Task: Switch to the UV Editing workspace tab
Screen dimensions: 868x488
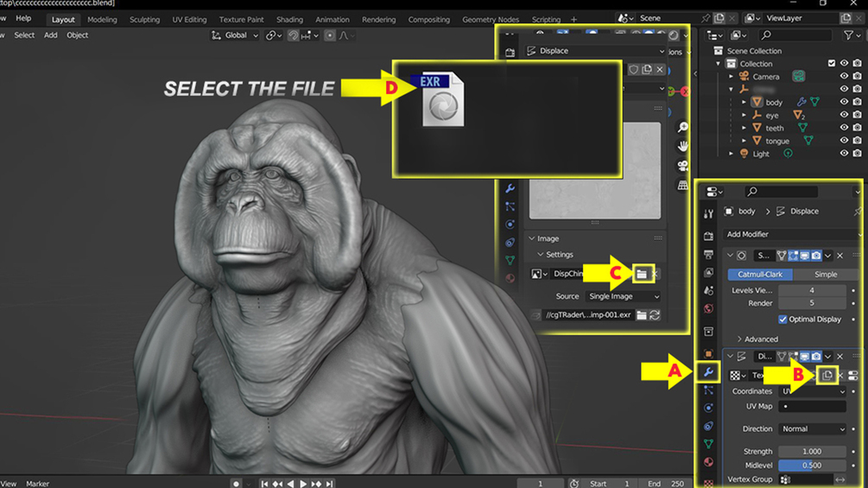Action: click(189, 19)
